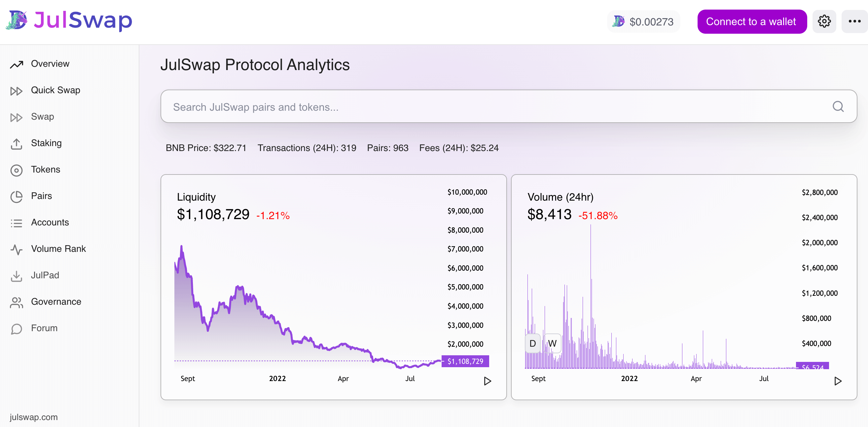This screenshot has width=868, height=427.
Task: Click Transactions (24H): 319 stat
Action: (x=307, y=148)
